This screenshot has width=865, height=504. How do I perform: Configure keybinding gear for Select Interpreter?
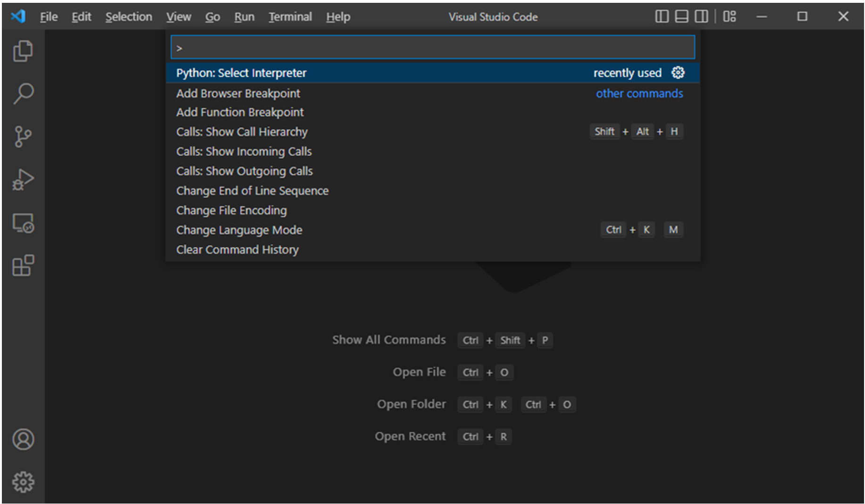click(678, 73)
